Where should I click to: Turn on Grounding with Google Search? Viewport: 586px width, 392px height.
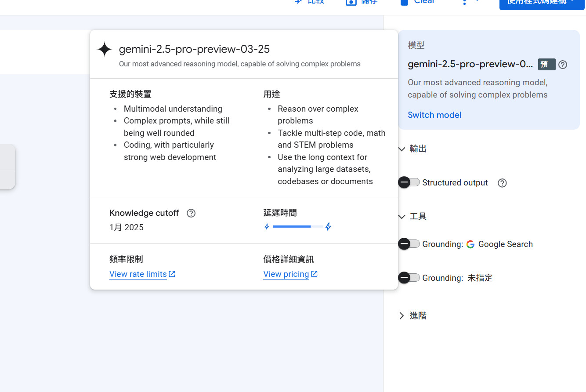[x=409, y=244]
